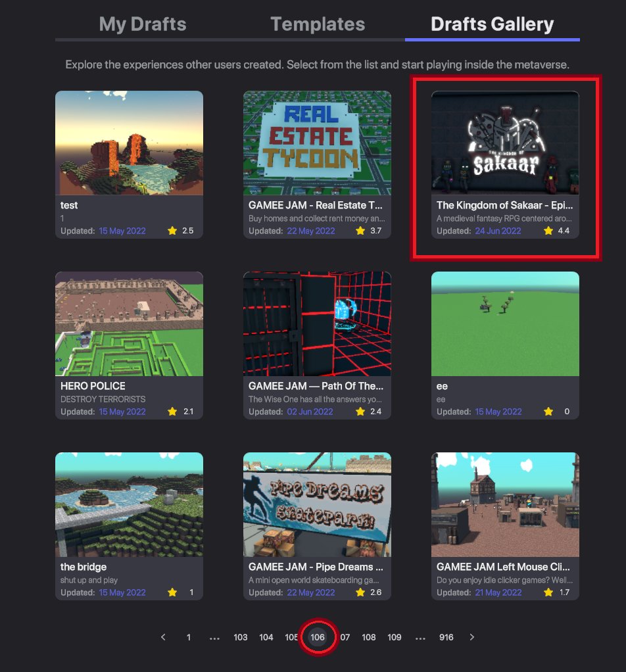Expand ellipsis before page 103

click(x=214, y=638)
